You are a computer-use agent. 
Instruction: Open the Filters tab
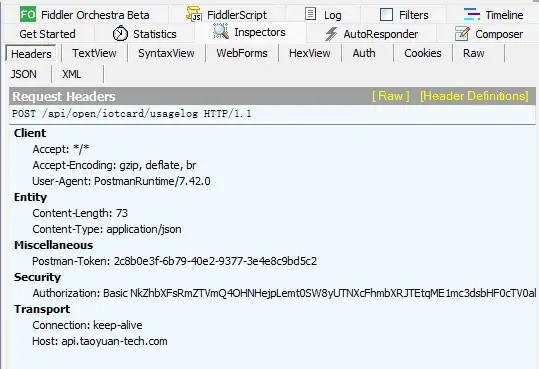[404, 15]
